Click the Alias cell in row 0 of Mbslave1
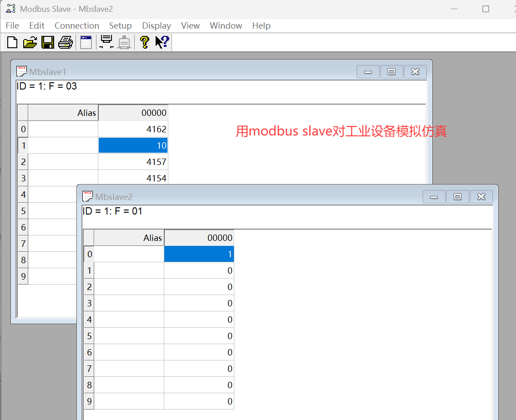This screenshot has width=516, height=420. click(x=63, y=129)
